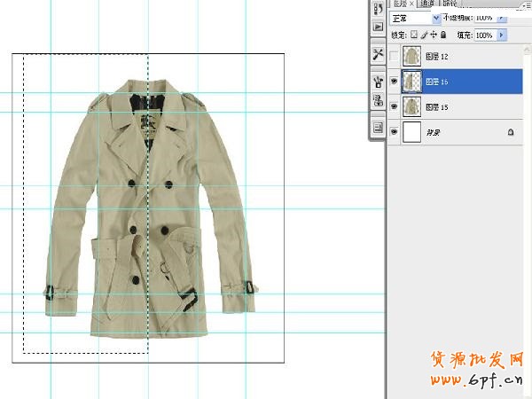Open the Tool Presets icon in dock
The height and width of the screenshot is (399, 532).
(377, 54)
